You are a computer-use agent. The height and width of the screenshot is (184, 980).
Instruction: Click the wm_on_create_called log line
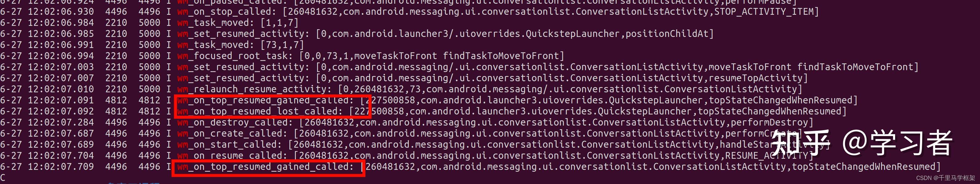401,134
